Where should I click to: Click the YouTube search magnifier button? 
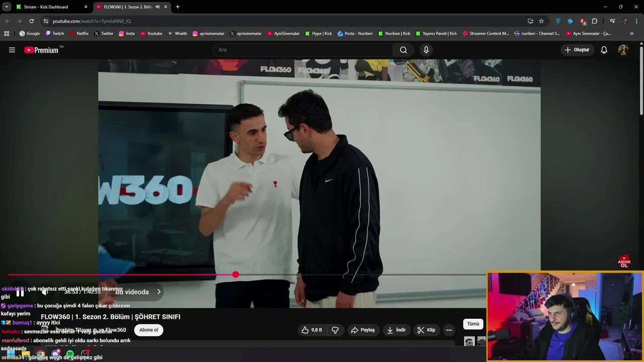404,50
